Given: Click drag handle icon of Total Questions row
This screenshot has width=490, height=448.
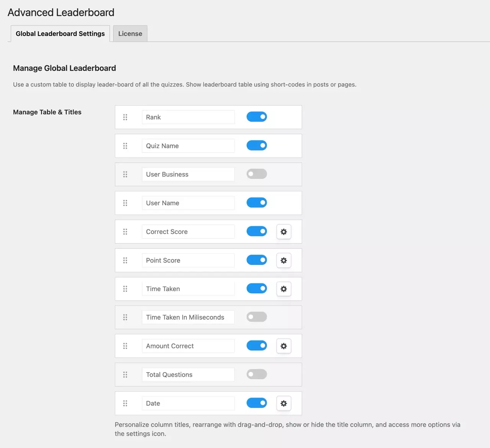Looking at the screenshot, I should tap(125, 374).
